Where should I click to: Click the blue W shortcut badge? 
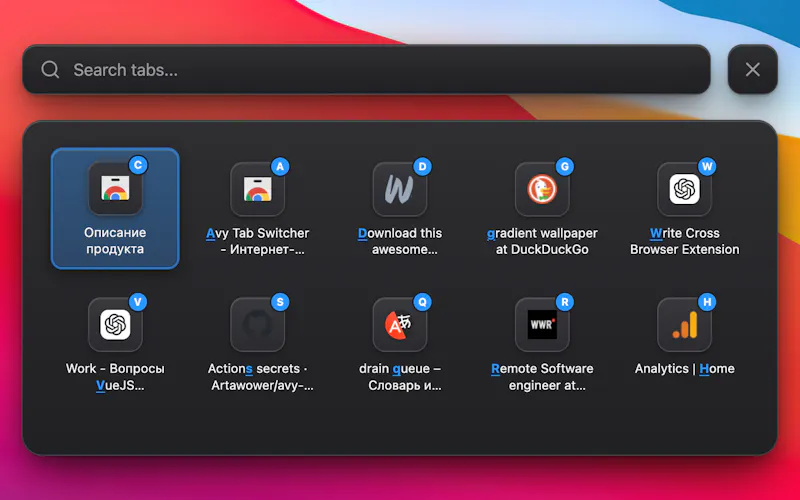pyautogui.click(x=707, y=166)
